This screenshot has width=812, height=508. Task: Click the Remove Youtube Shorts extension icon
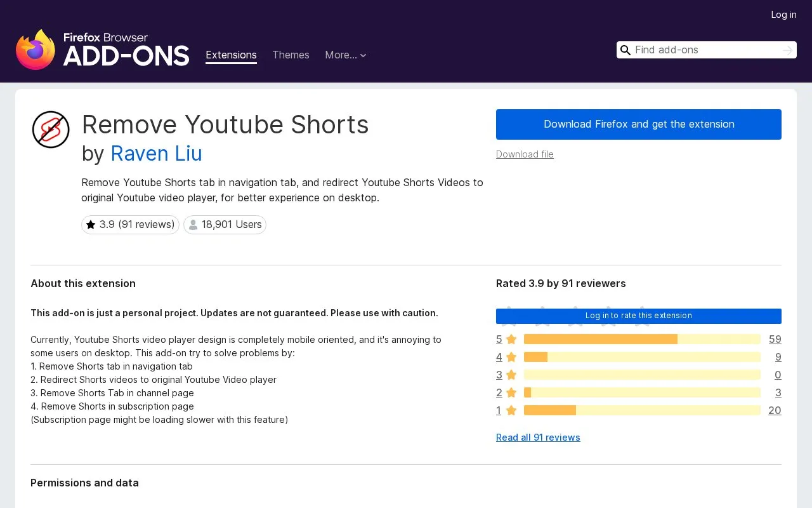click(51, 130)
